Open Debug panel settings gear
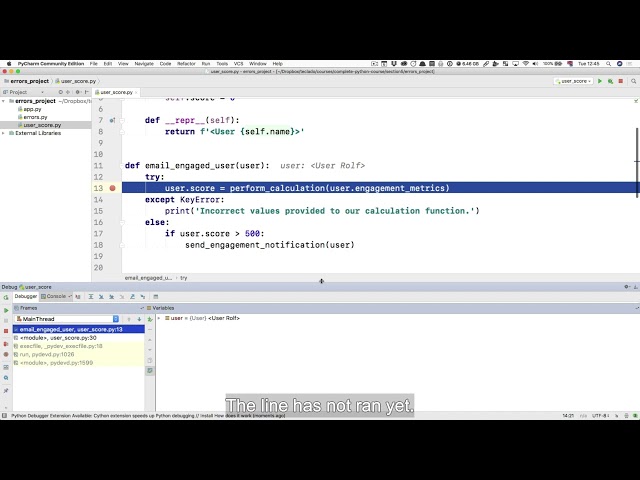The height and width of the screenshot is (480, 640). tap(627, 287)
